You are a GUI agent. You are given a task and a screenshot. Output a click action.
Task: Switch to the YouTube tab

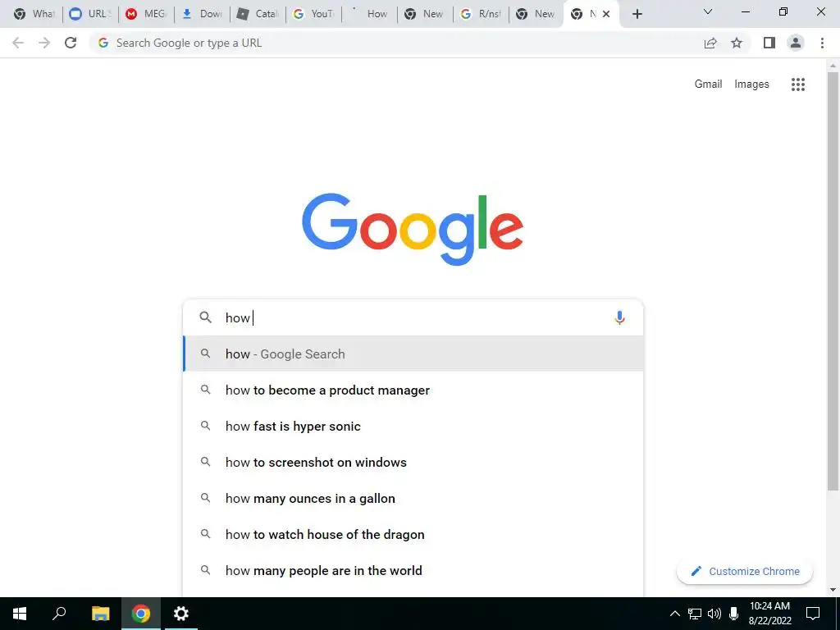pos(313,14)
